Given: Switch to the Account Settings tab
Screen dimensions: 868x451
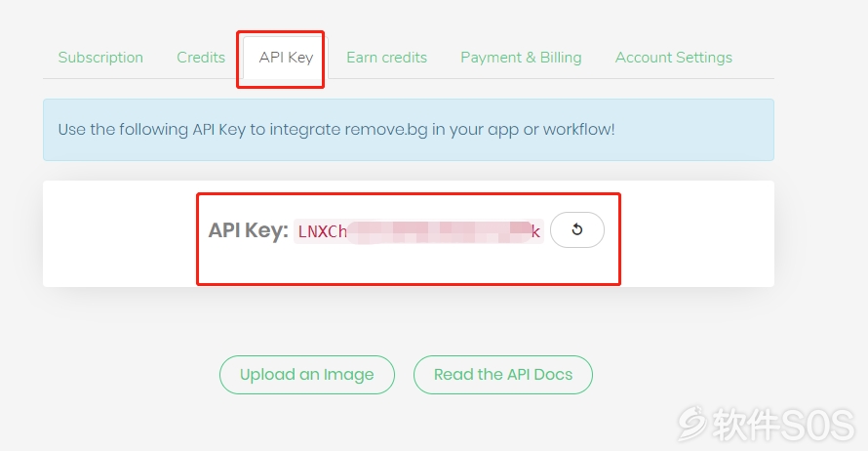Looking at the screenshot, I should (674, 58).
